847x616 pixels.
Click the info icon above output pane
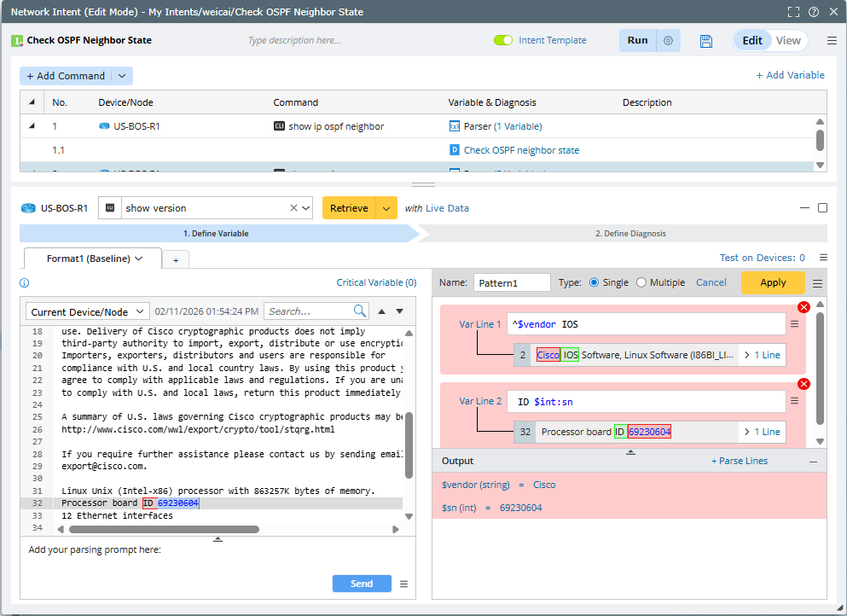(x=25, y=283)
